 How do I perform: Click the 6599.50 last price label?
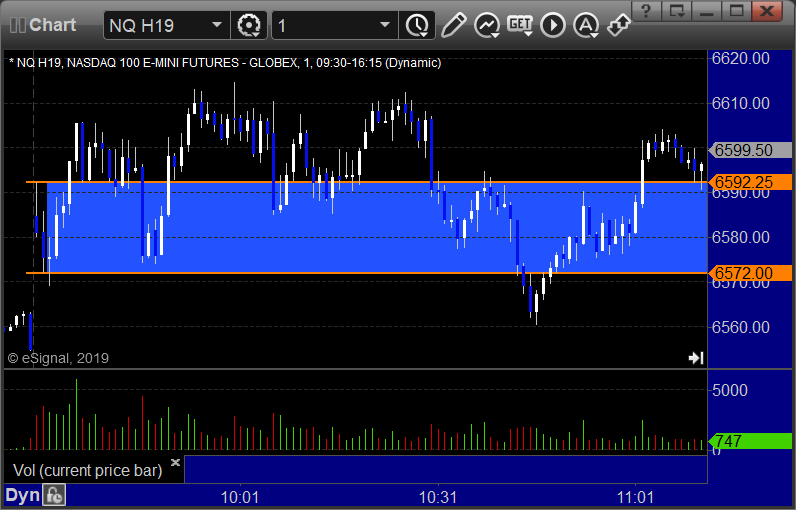click(749, 150)
